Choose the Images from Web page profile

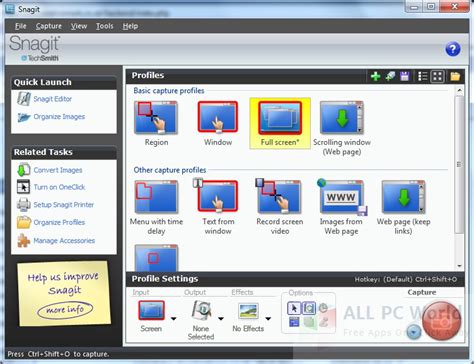tap(341, 207)
